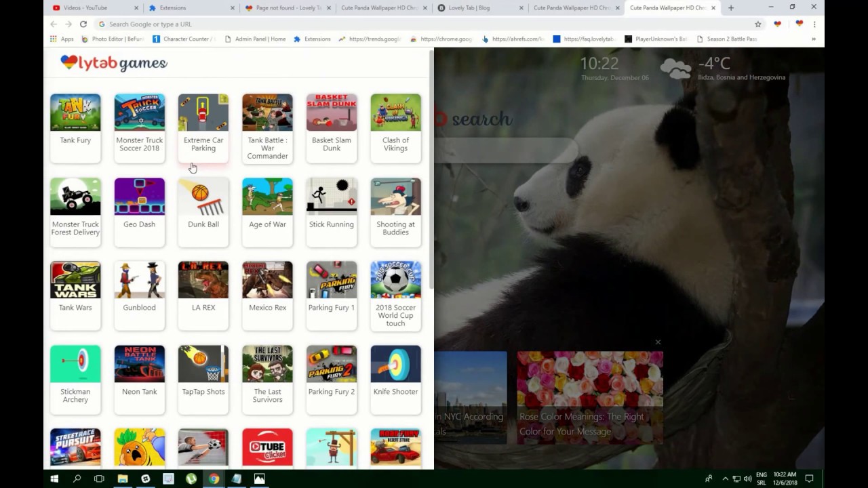Click the Knife Shooter game icon
Viewport: 868px width, 488px height.
pos(395,364)
